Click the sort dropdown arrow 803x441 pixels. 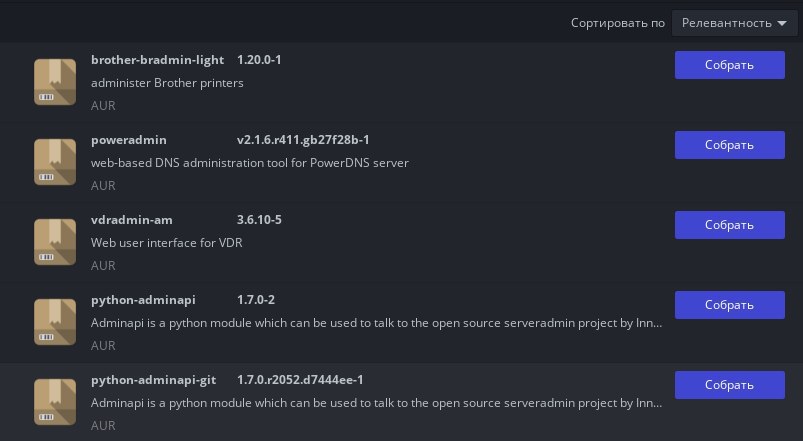781,24
